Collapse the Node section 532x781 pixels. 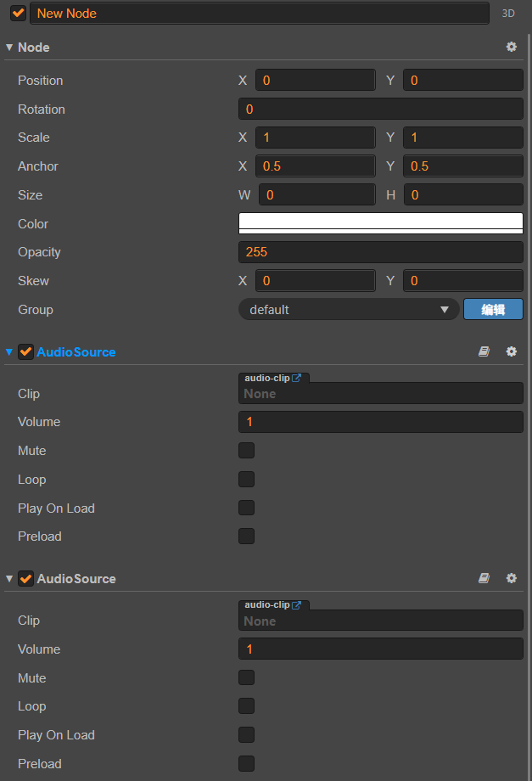click(x=9, y=48)
